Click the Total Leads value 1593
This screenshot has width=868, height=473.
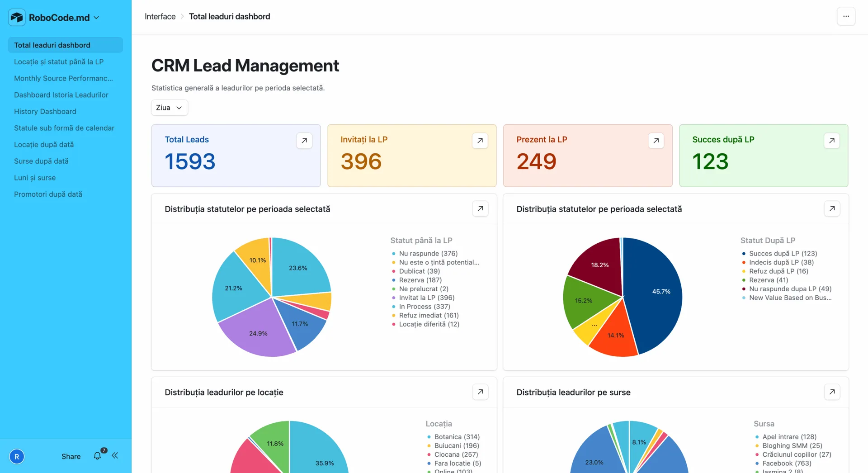coord(190,161)
